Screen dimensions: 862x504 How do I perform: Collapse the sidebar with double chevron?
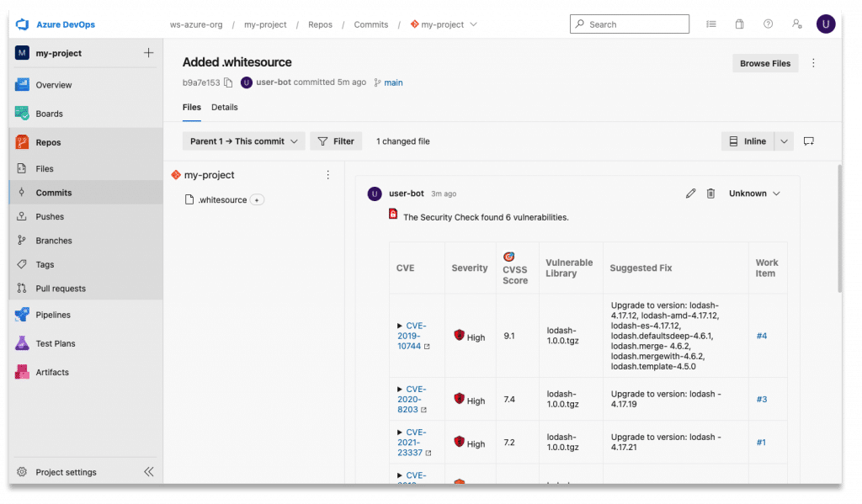point(149,472)
